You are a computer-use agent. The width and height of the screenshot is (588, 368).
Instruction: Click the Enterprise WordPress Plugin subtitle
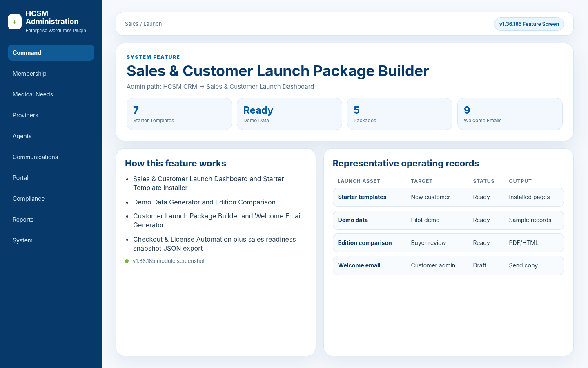coord(56,31)
